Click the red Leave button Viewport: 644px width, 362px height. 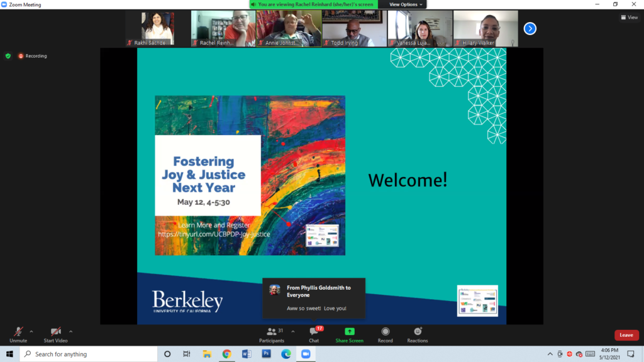(x=626, y=335)
